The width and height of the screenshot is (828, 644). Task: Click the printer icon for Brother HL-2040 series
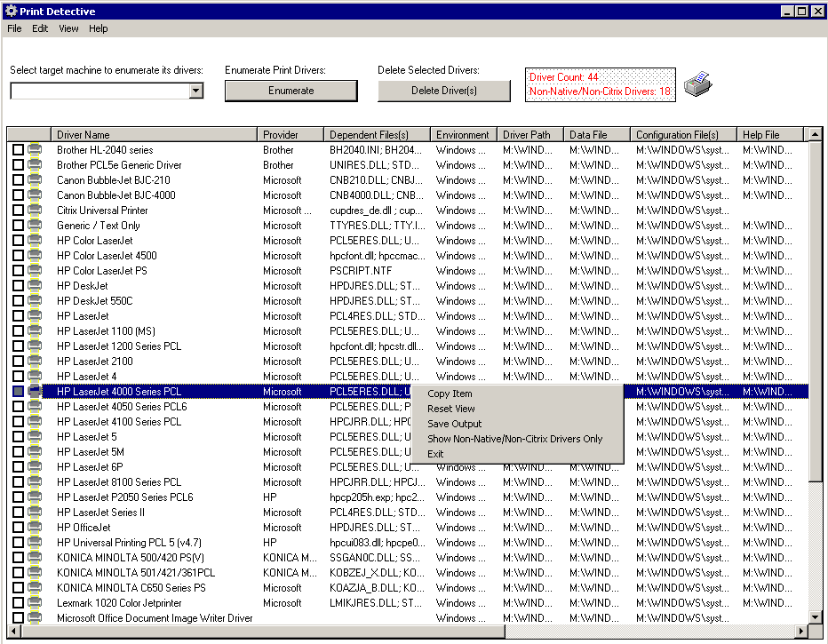coord(35,150)
